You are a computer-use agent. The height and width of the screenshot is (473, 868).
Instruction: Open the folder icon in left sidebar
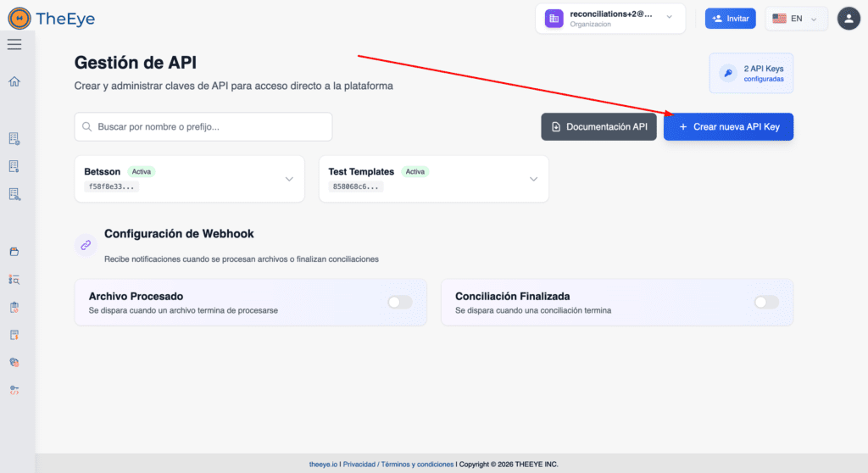pos(14,252)
